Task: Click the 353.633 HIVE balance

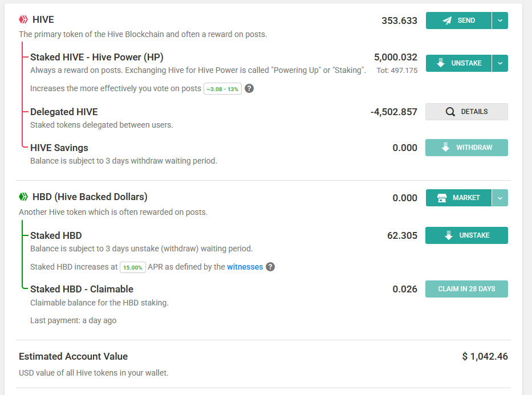Action: point(399,21)
